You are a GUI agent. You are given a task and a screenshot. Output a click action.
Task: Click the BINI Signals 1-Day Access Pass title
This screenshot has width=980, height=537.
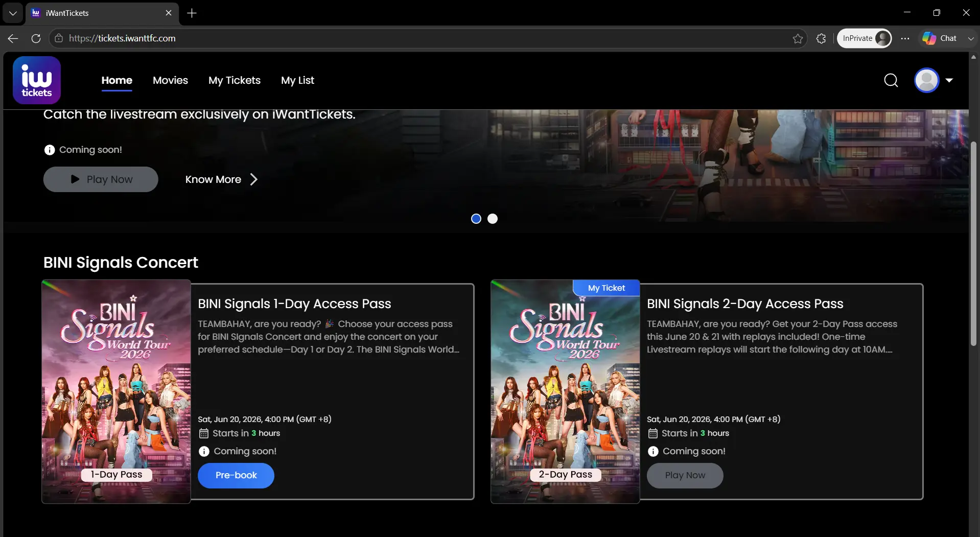pos(294,303)
